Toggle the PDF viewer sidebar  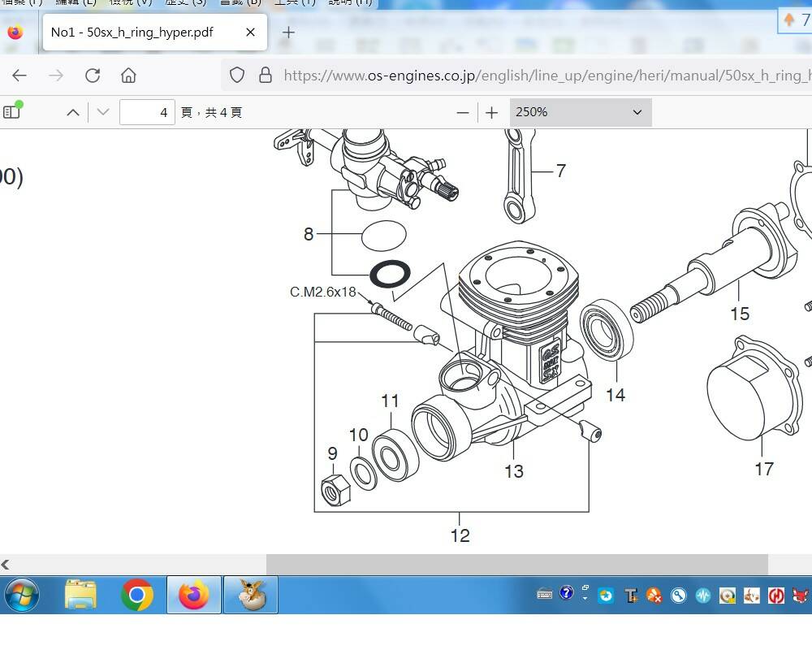12,111
